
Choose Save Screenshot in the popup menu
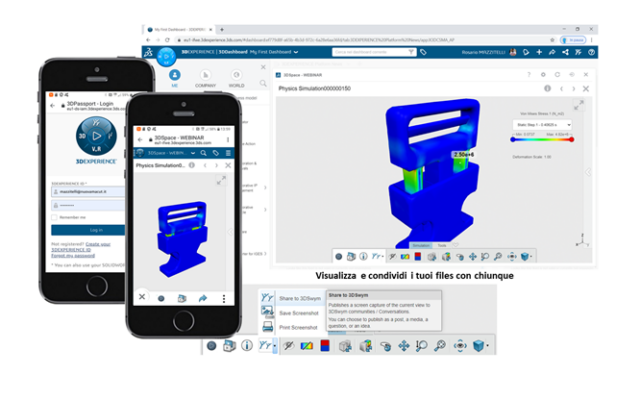click(x=291, y=313)
